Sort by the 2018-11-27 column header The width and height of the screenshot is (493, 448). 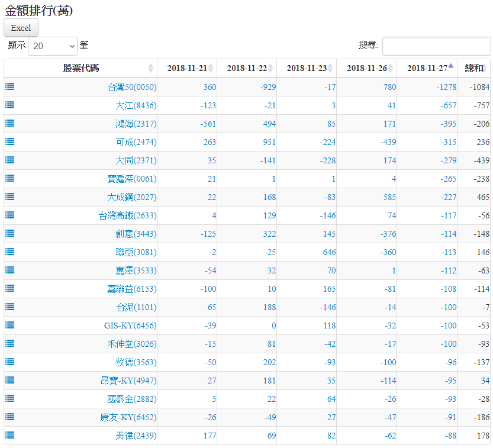pyautogui.click(x=427, y=68)
